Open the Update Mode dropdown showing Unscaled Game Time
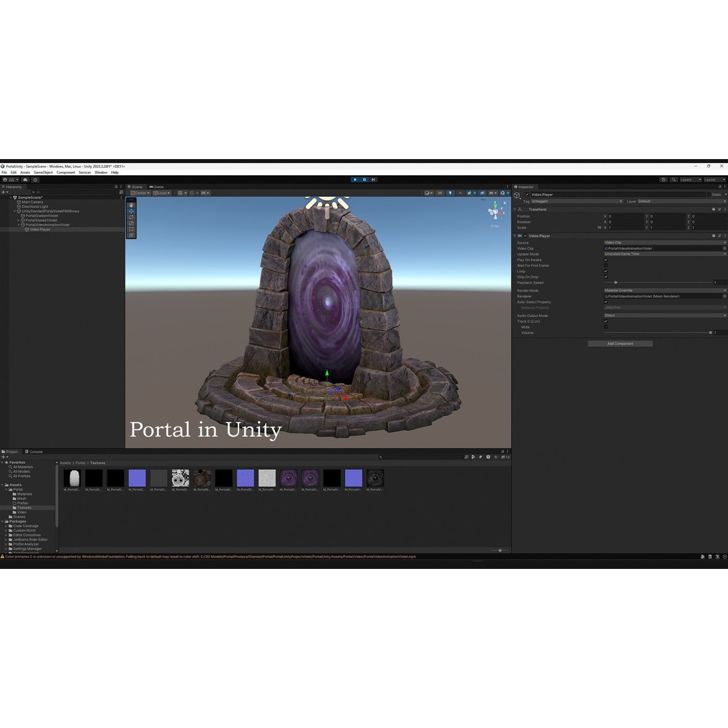 click(664, 254)
